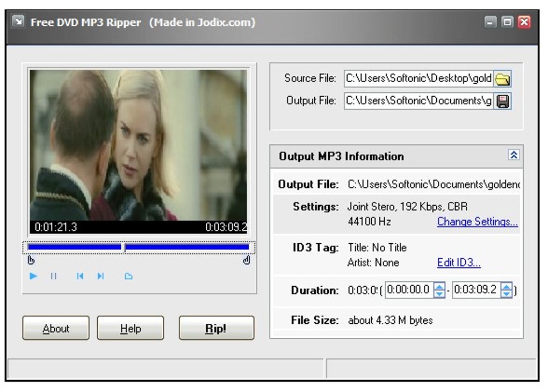548x392 pixels.
Task: Click the 'about 4.33 M bytes' file size text
Action: click(391, 321)
